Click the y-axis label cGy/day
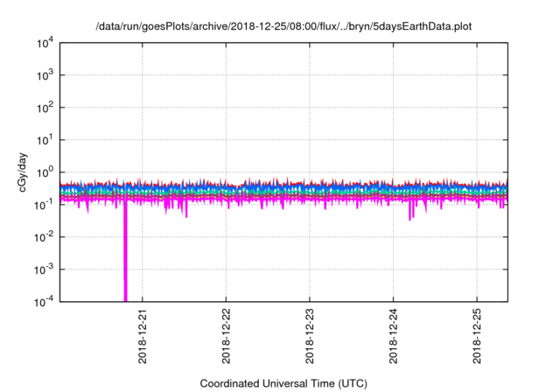 point(22,172)
